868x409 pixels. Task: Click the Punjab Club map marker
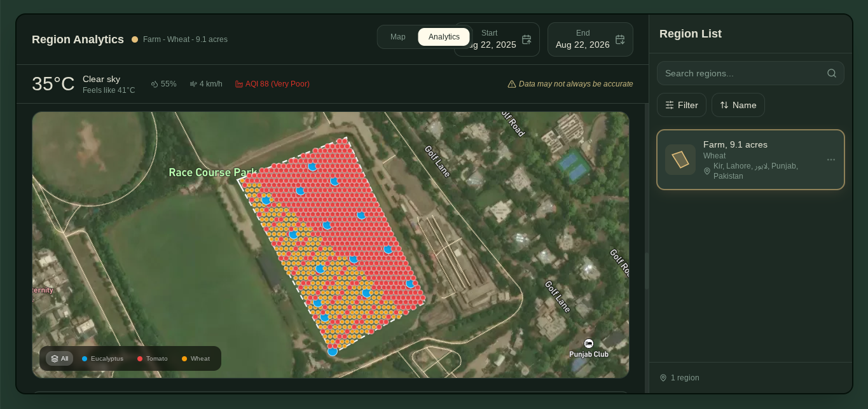click(x=589, y=343)
